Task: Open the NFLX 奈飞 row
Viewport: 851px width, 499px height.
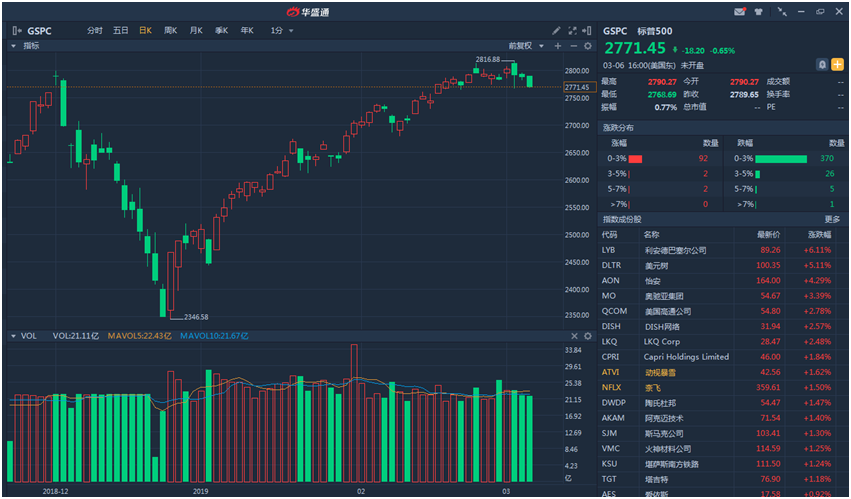Action: (x=722, y=388)
